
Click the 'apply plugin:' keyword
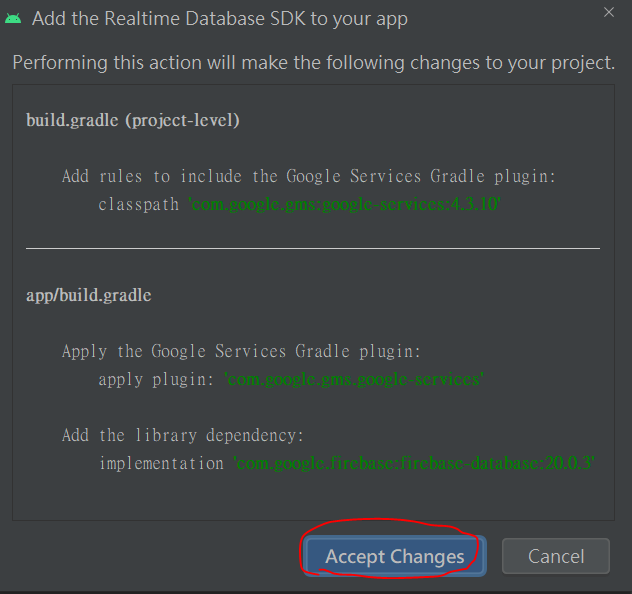(x=156, y=380)
